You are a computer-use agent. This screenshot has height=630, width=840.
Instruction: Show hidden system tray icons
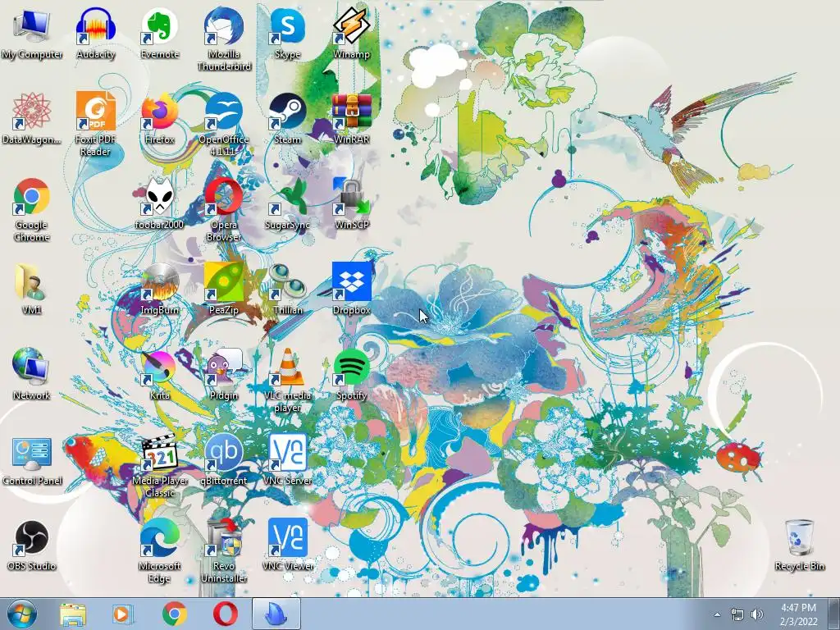pos(717,614)
